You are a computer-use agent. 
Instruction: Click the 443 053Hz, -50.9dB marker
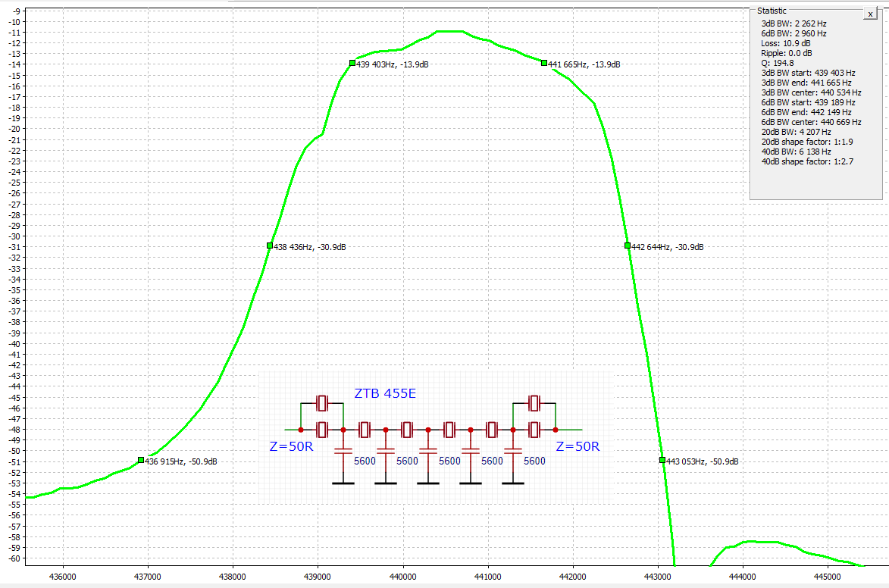point(662,460)
